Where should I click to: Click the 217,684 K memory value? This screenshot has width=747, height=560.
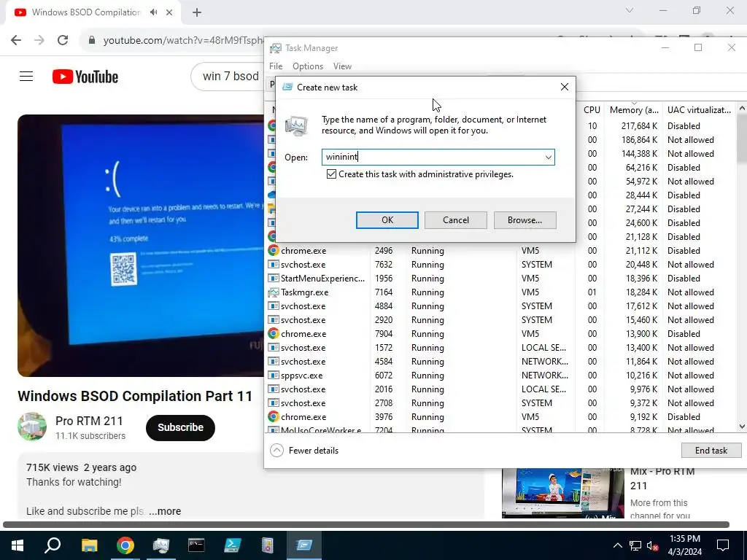639,126
